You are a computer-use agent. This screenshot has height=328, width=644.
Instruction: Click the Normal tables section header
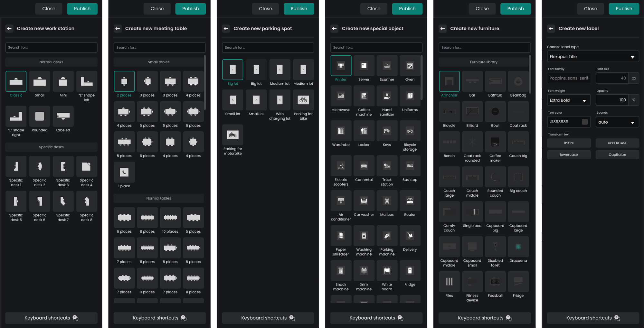coord(158,198)
